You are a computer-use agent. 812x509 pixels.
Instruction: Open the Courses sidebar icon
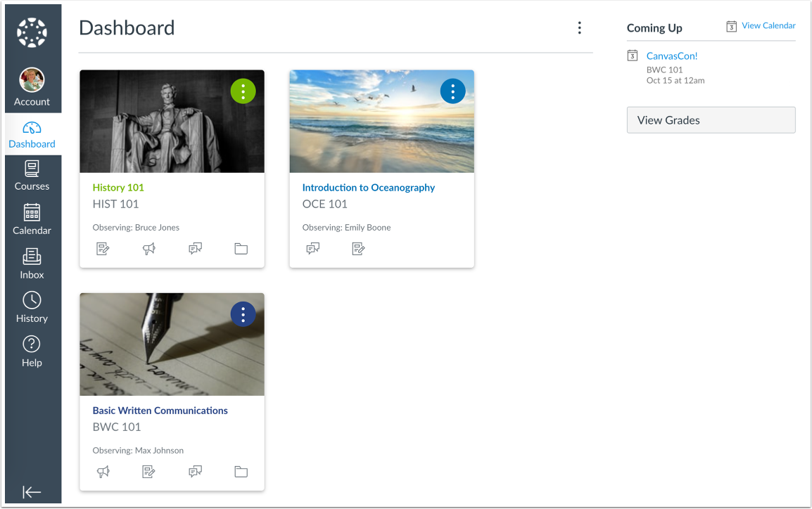coord(32,174)
